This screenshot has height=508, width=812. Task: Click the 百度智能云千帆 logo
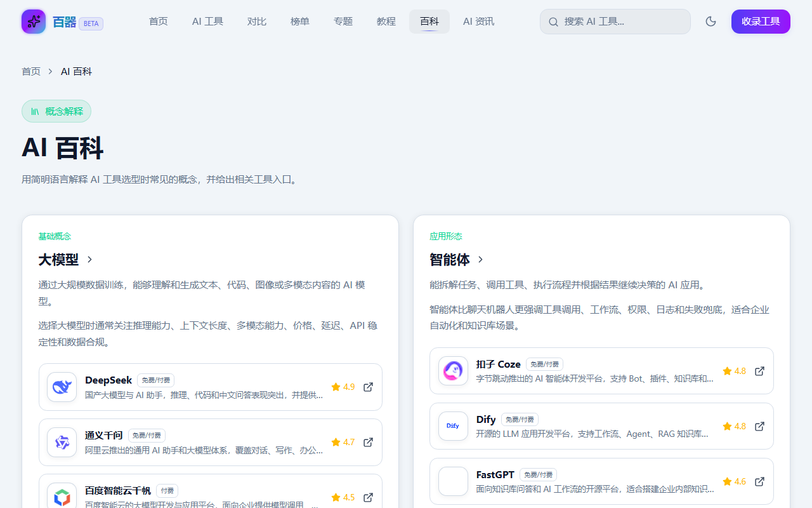click(x=62, y=497)
